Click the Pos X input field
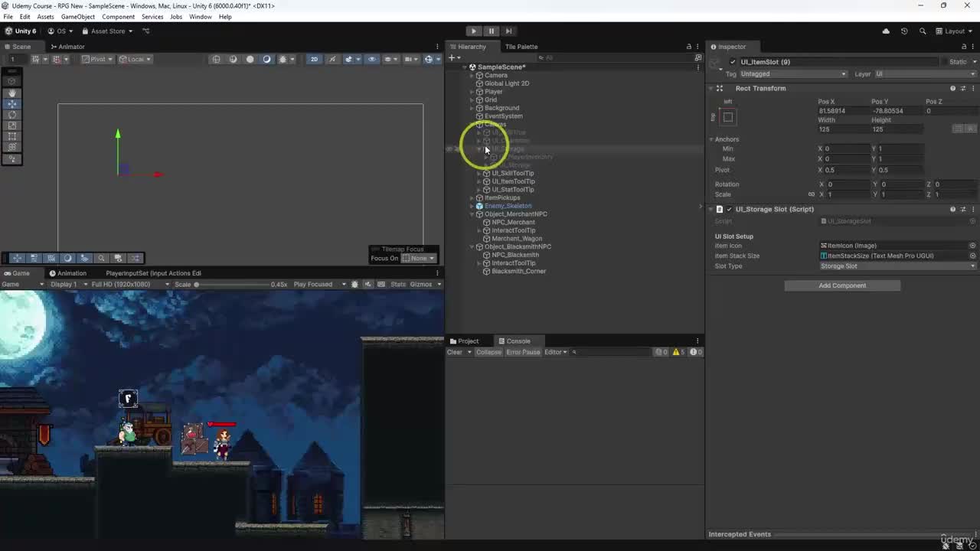Screen dimensions: 980x551 842,111
